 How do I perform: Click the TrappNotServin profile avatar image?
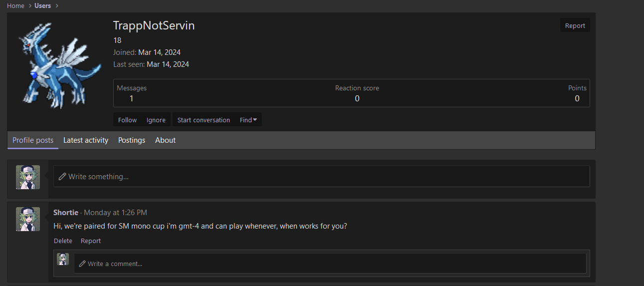coord(59,65)
